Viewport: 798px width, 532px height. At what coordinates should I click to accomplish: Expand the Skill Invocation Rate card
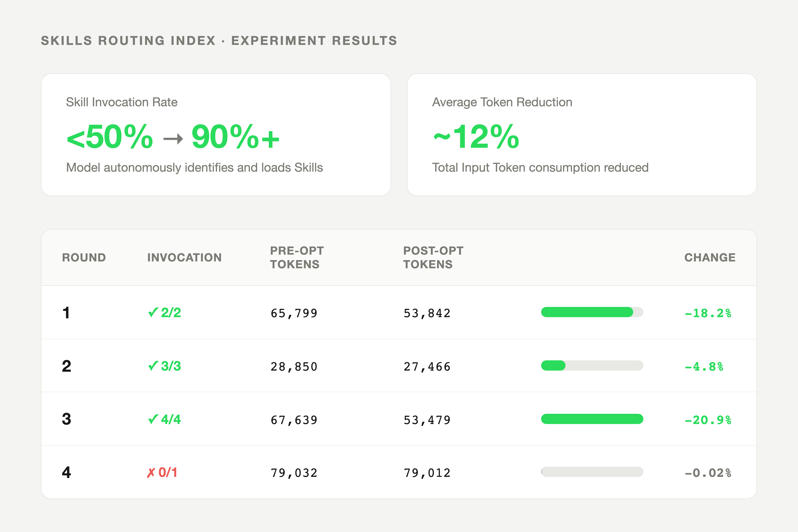[216, 134]
